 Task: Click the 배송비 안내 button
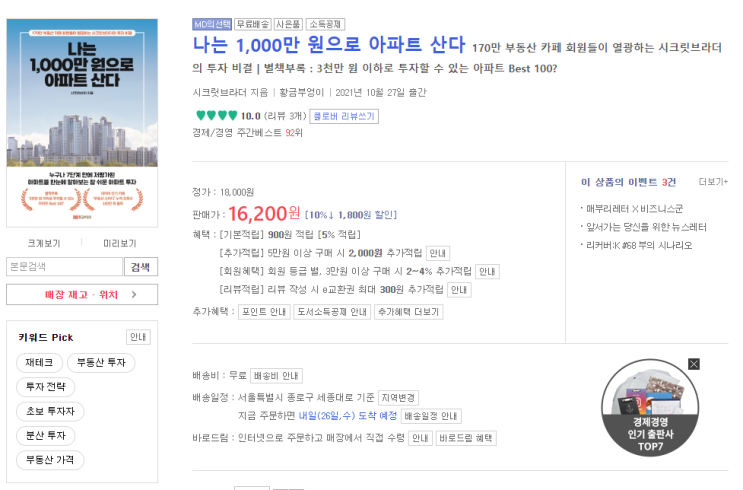coord(276,376)
